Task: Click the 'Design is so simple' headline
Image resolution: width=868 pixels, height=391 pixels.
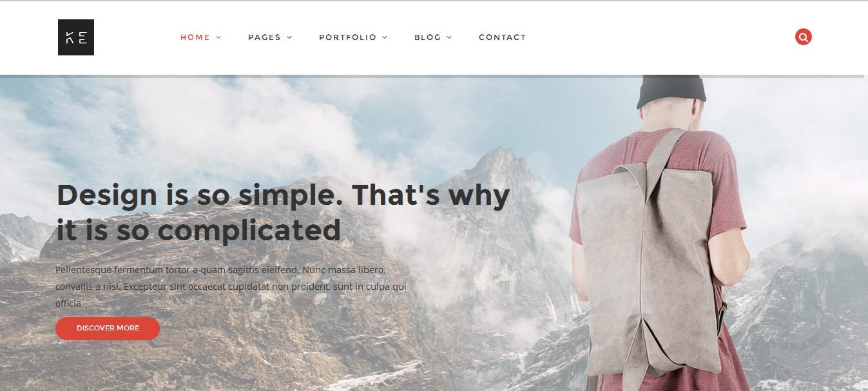Action: coord(284,212)
